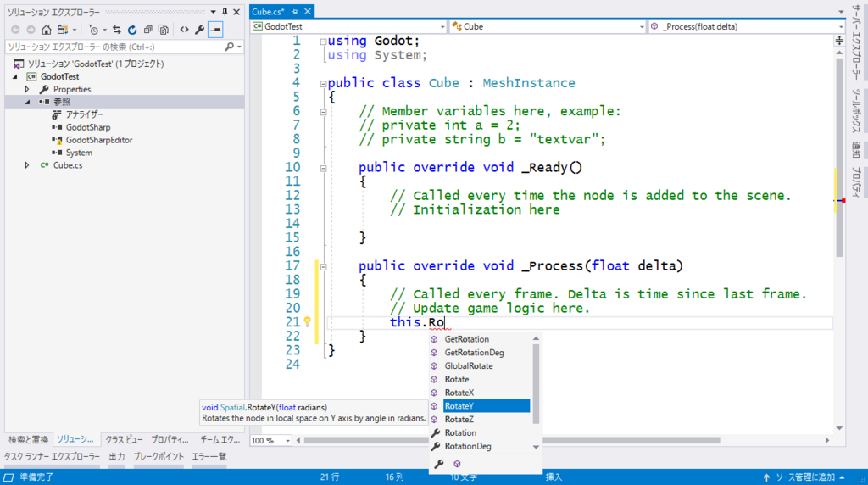Click the Back navigation arrow in Solution Explorer
This screenshot has width=868, height=485.
coord(15,30)
